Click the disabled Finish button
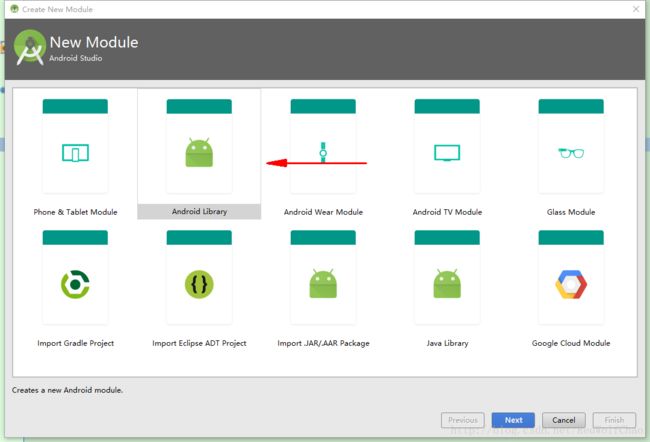The height and width of the screenshot is (442, 650). pyautogui.click(x=614, y=420)
